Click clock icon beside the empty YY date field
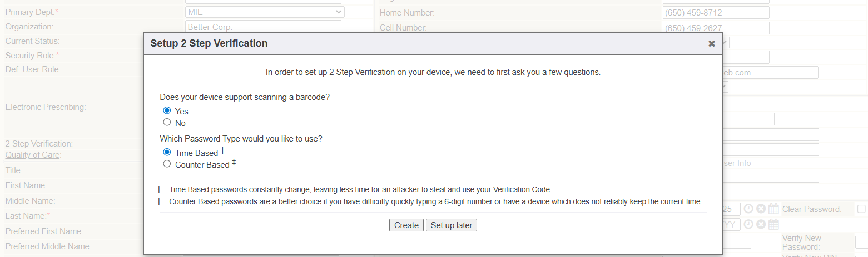 click(x=748, y=224)
